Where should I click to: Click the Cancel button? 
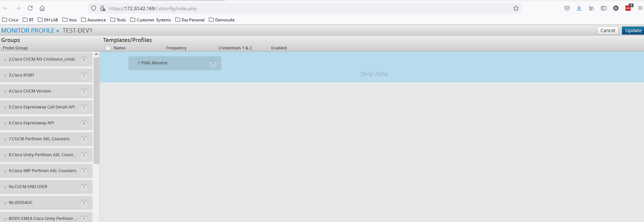(607, 31)
